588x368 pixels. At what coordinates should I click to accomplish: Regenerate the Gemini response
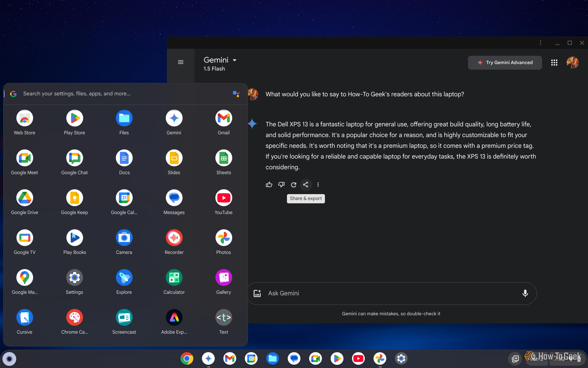pos(293,185)
